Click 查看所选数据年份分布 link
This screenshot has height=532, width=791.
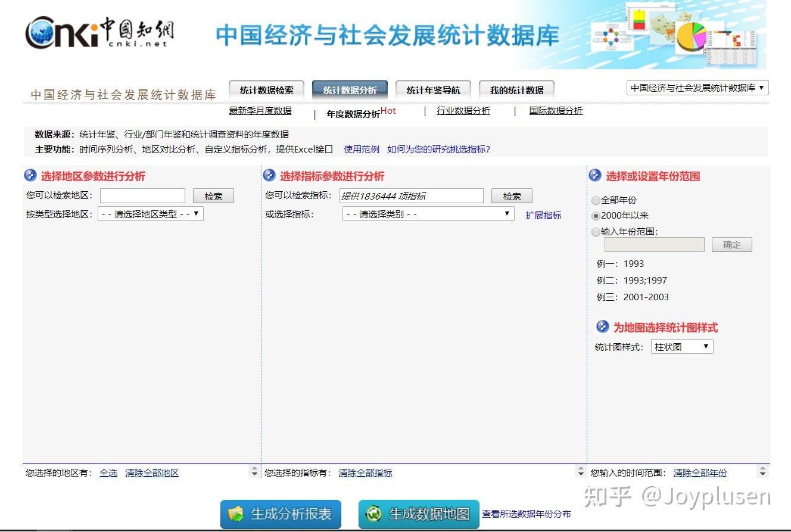(526, 514)
